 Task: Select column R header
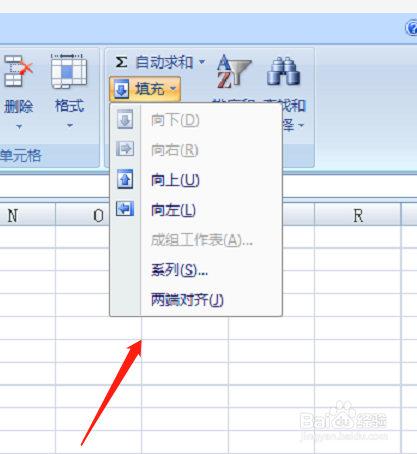[x=358, y=215]
